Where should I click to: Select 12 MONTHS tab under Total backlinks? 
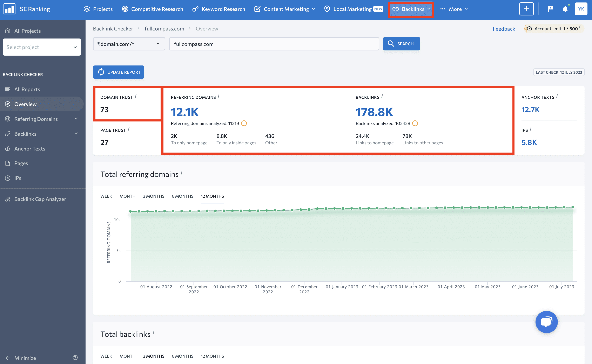tap(212, 356)
